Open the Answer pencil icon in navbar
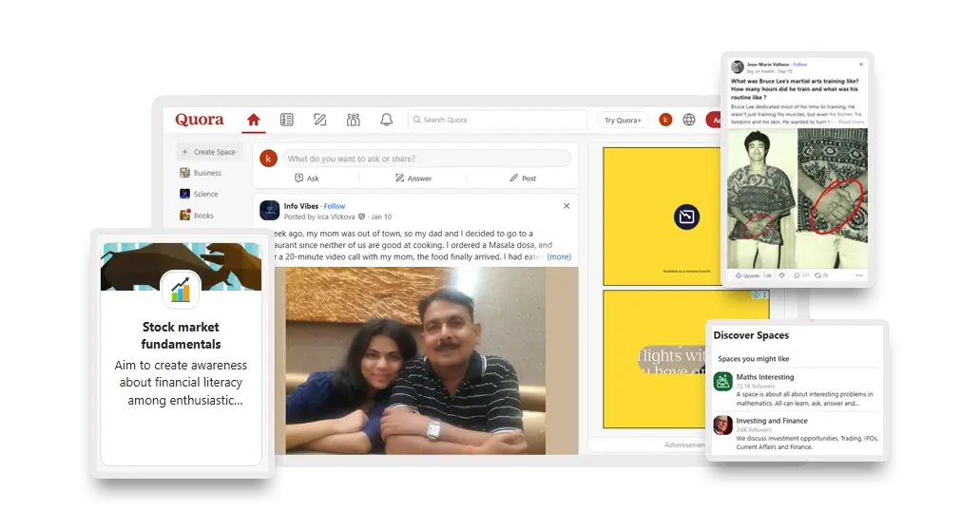The height and width of the screenshot is (529, 980). click(x=320, y=120)
